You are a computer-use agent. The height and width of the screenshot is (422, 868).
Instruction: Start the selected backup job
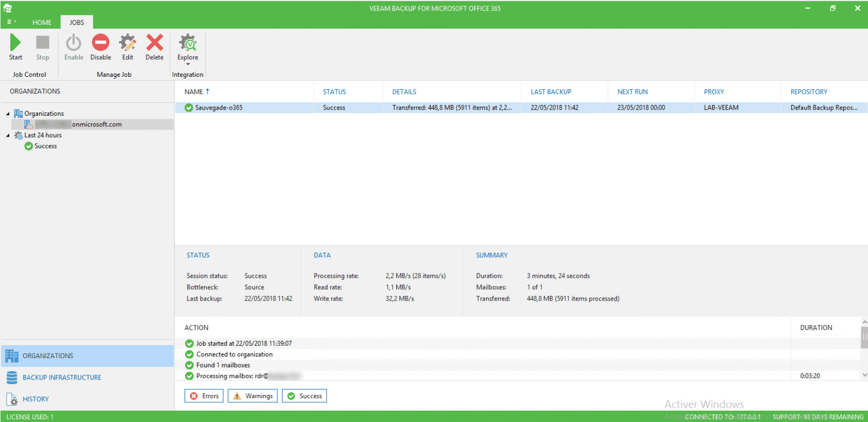click(16, 47)
